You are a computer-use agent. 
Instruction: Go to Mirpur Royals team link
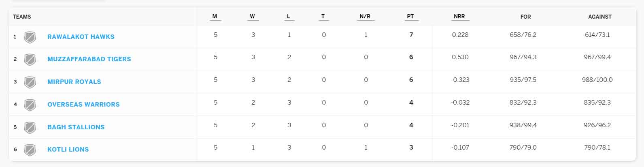[74, 82]
